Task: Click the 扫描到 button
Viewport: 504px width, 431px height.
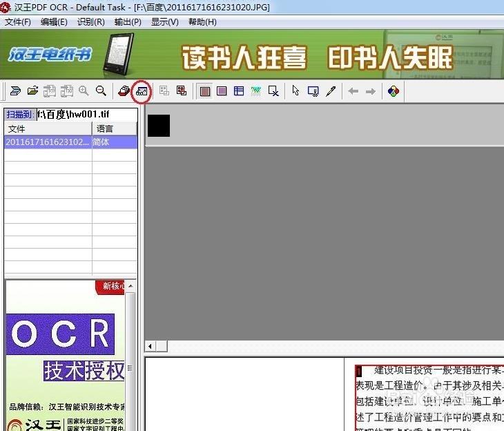Action: pyautogui.click(x=20, y=114)
